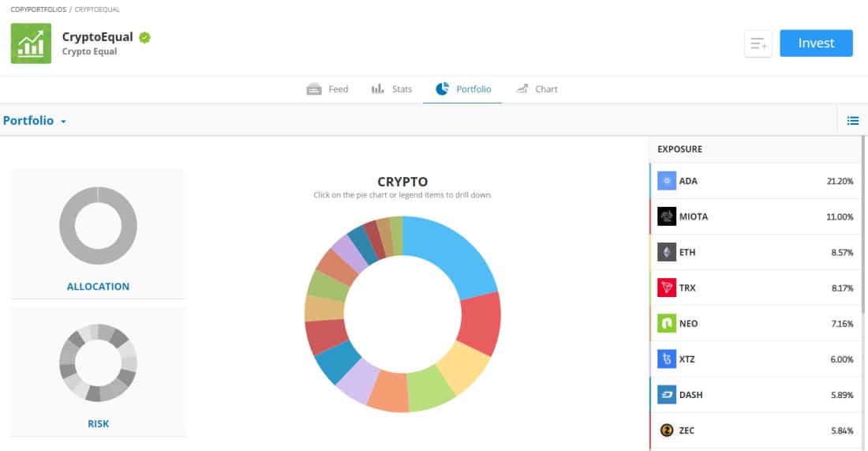Click the 11.00% exposure value
This screenshot has width=868, height=451.
point(840,216)
